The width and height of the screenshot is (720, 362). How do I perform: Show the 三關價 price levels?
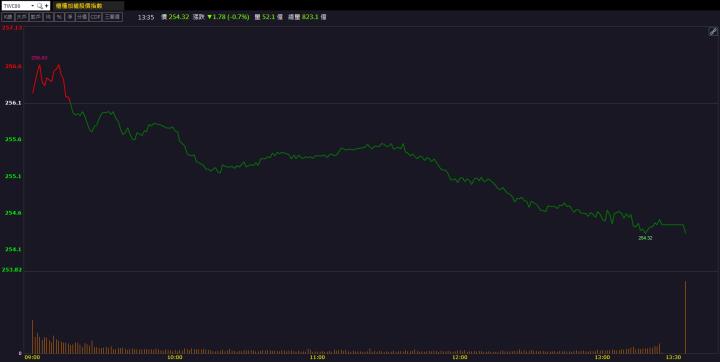coord(112,17)
